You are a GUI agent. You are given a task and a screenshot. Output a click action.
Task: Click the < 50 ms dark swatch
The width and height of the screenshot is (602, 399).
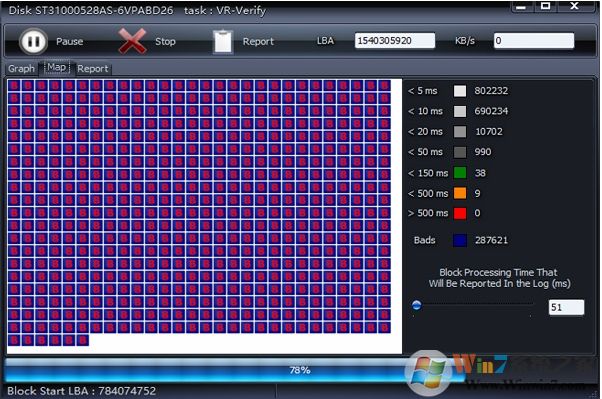coord(460,152)
